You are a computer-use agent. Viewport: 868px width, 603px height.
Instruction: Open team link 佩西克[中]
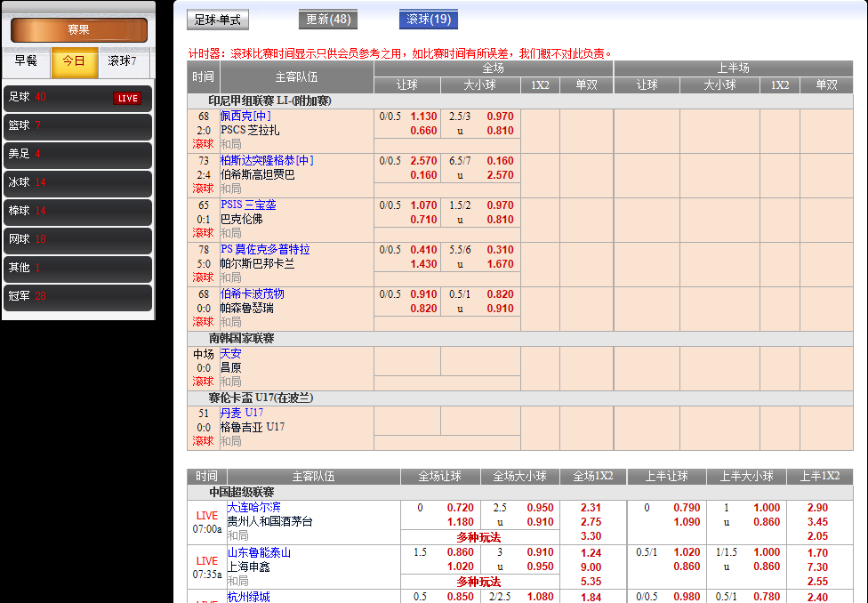click(x=245, y=116)
